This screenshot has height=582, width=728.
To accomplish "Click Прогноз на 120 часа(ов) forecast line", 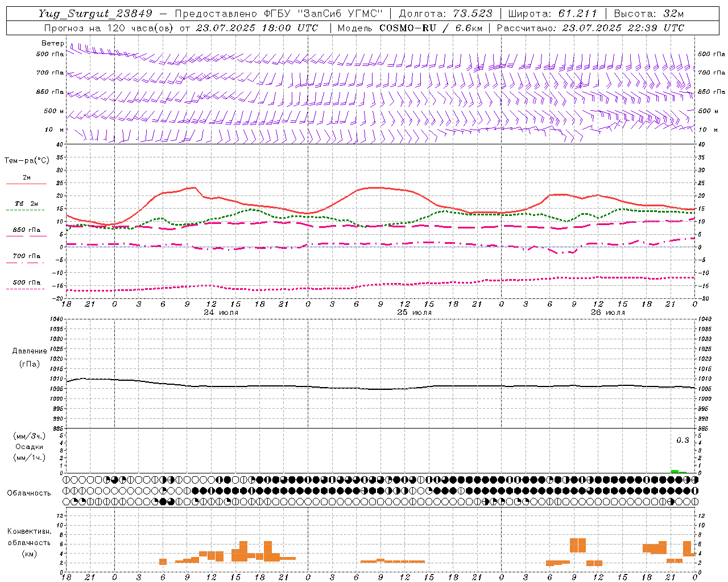I will [x=181, y=28].
